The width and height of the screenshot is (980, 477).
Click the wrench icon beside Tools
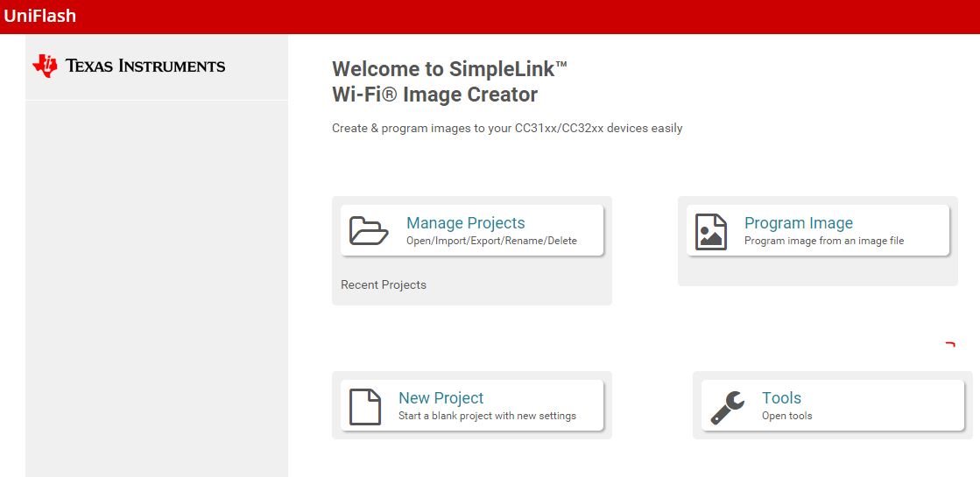click(728, 408)
